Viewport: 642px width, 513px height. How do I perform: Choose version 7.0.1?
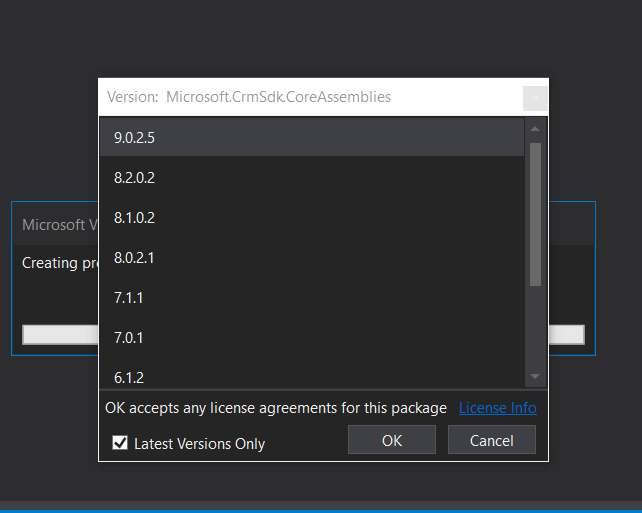pos(312,338)
